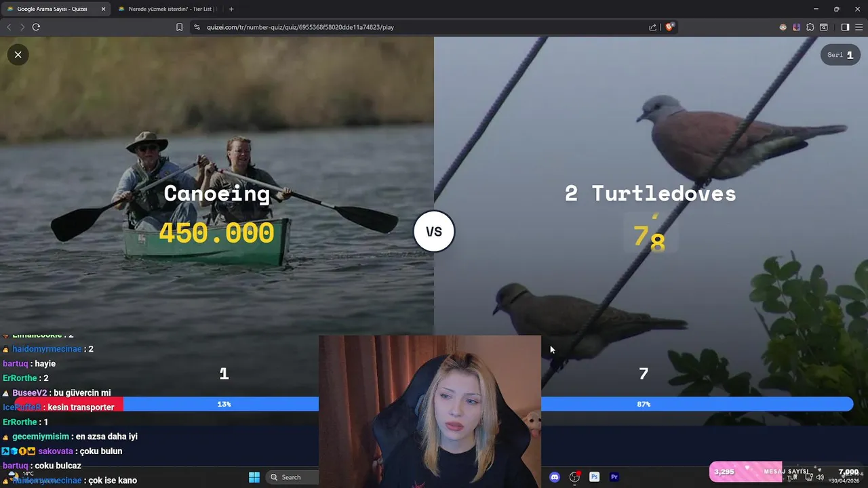Go forward with the browser forward arrow
Image resolution: width=868 pixels, height=488 pixels.
pos(22,27)
